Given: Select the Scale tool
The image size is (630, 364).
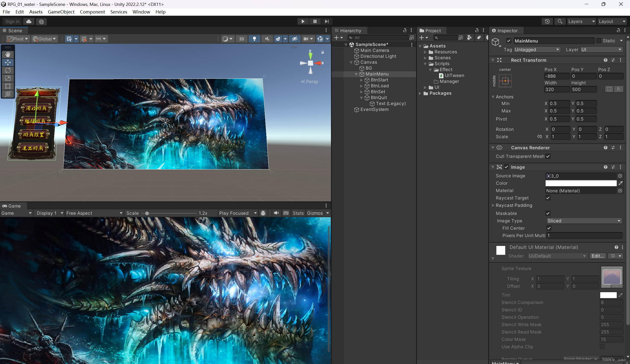Looking at the screenshot, I should 8,78.
